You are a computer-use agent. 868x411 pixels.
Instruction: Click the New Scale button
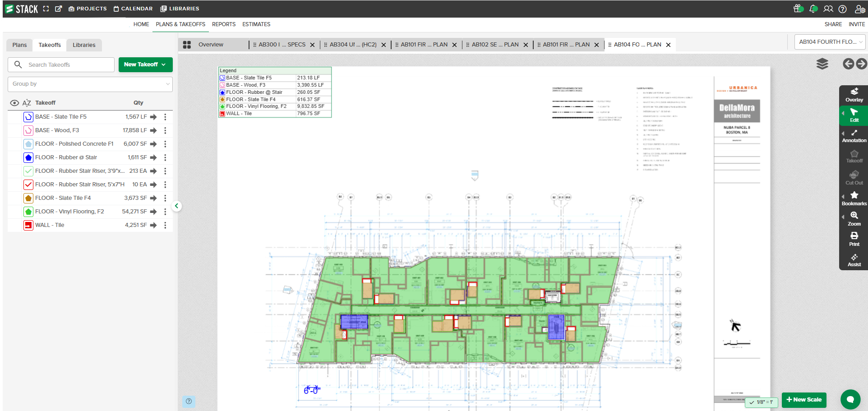click(804, 400)
